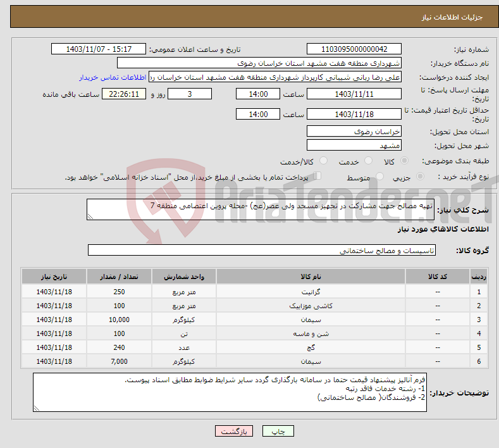Click the ردیف column header
Viewport: 499px width, 448px height.
pos(479,277)
